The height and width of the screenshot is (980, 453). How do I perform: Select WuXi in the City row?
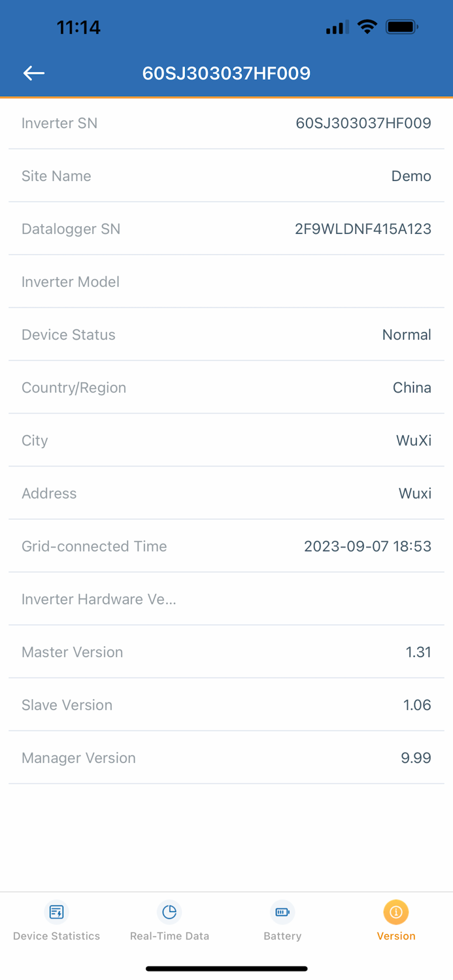414,440
